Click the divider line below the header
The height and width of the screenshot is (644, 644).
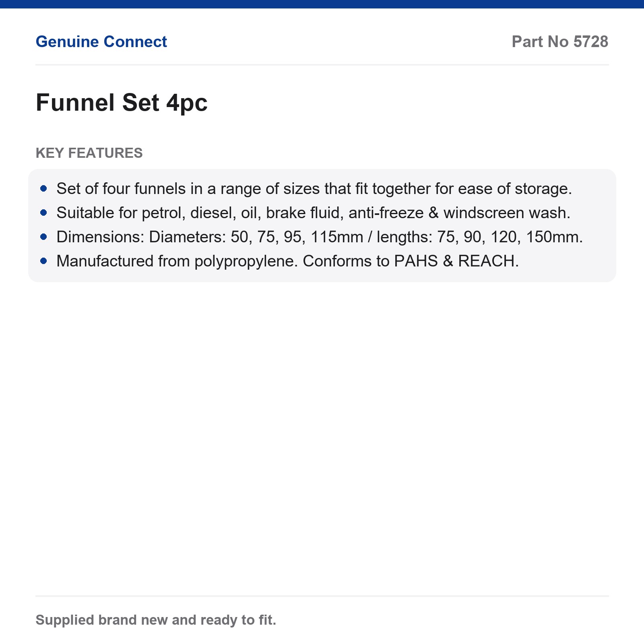point(322,64)
